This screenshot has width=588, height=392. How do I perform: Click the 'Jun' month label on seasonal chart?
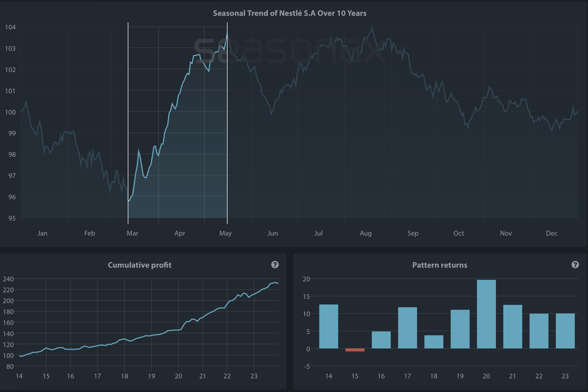tap(273, 233)
